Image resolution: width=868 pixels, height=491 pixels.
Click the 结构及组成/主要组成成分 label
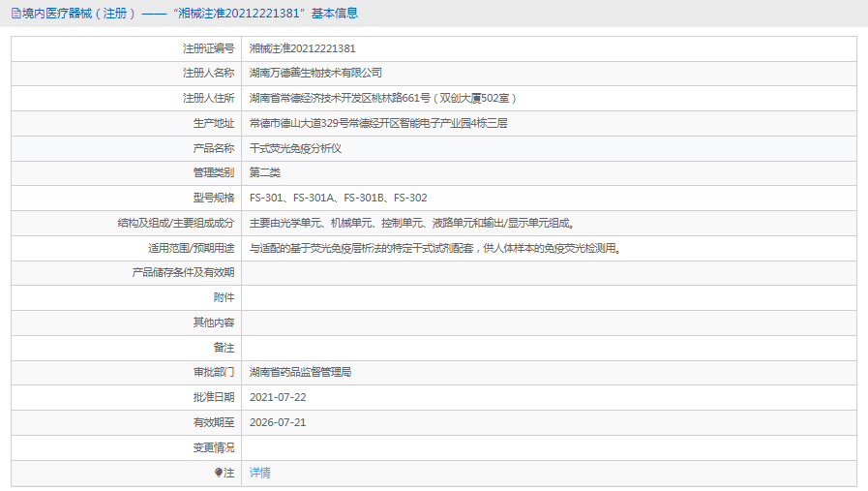pyautogui.click(x=176, y=224)
